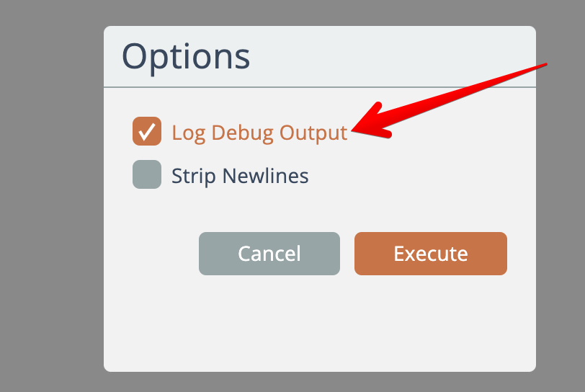Screen dimensions: 585x392
Task: Disable debug output logging
Action: [147, 132]
